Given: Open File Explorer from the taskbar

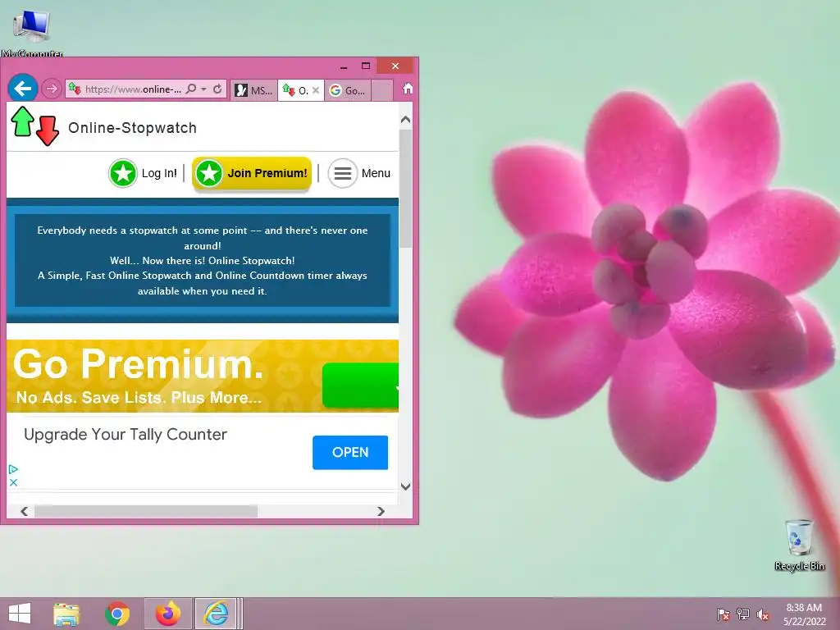Looking at the screenshot, I should tap(66, 614).
